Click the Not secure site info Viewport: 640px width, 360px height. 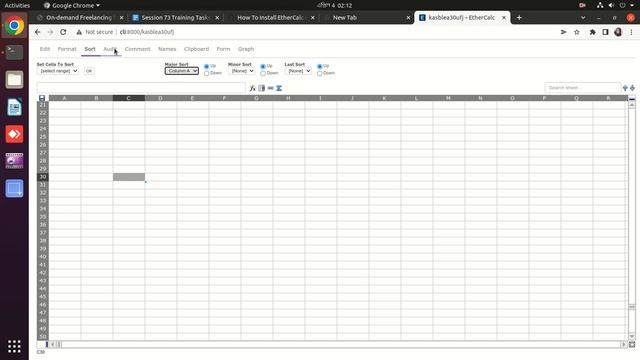pos(95,32)
